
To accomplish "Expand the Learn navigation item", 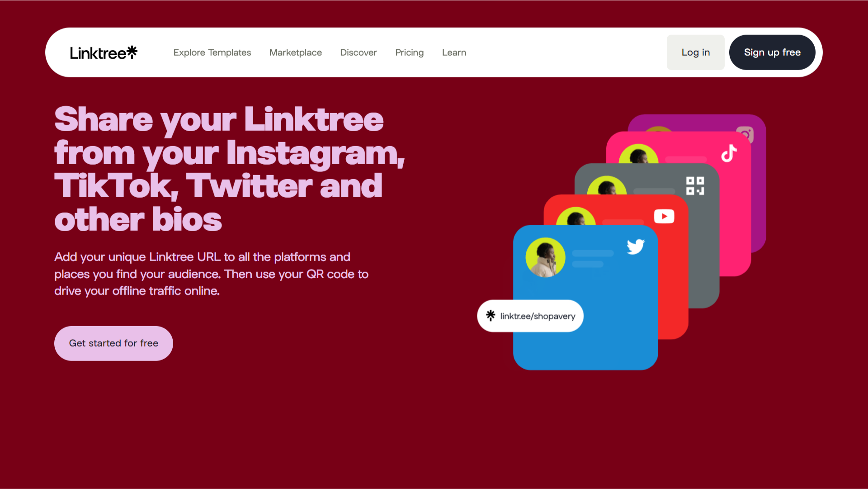I will (454, 52).
